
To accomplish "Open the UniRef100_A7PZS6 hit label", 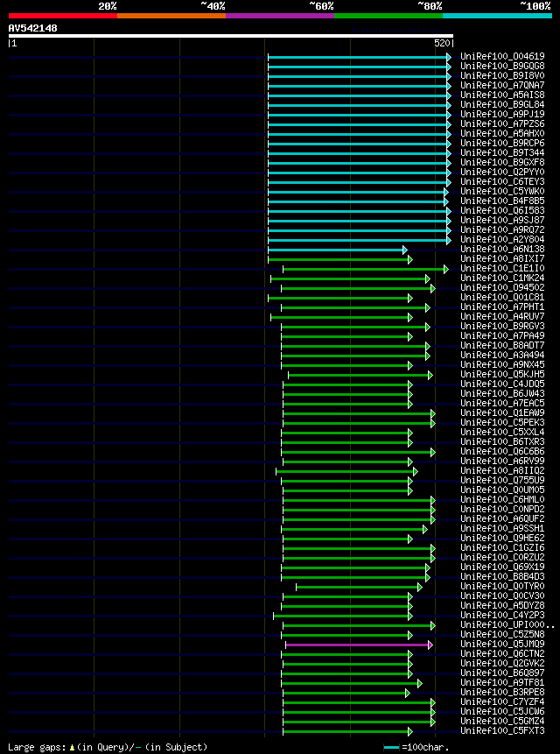I will [x=502, y=123].
